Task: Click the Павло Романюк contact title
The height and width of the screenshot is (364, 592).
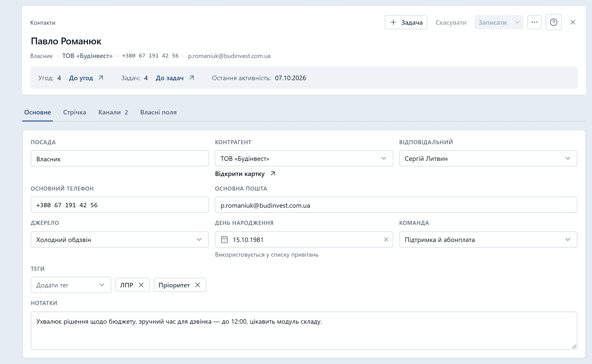Action: click(66, 41)
